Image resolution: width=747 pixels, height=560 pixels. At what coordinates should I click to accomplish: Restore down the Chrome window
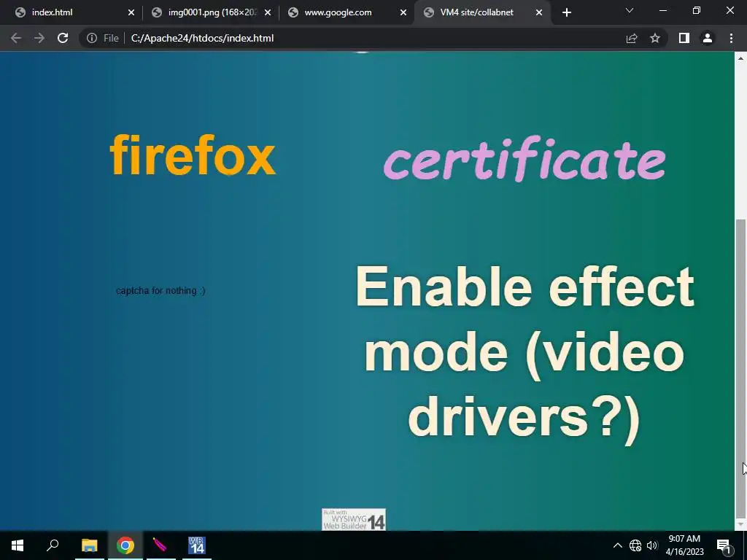pos(697,10)
